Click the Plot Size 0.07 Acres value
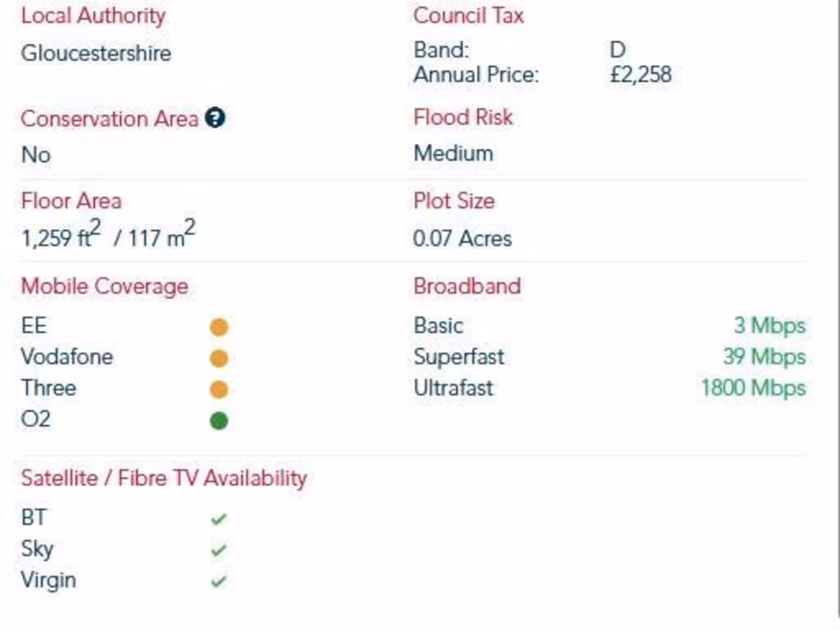Screen dimensions: 840x630 coord(463,239)
